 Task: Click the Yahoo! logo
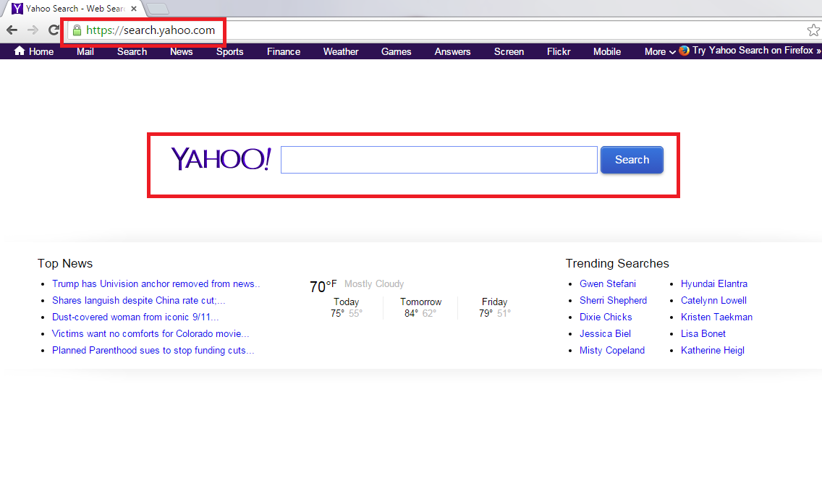221,159
